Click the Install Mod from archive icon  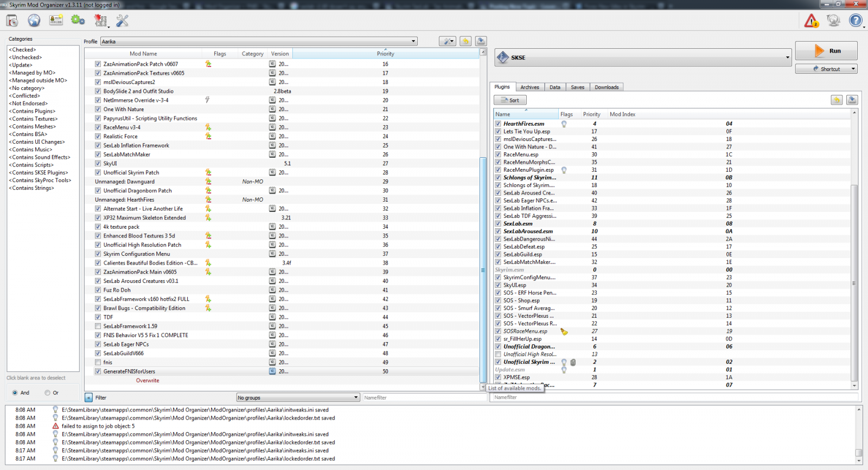(12, 21)
